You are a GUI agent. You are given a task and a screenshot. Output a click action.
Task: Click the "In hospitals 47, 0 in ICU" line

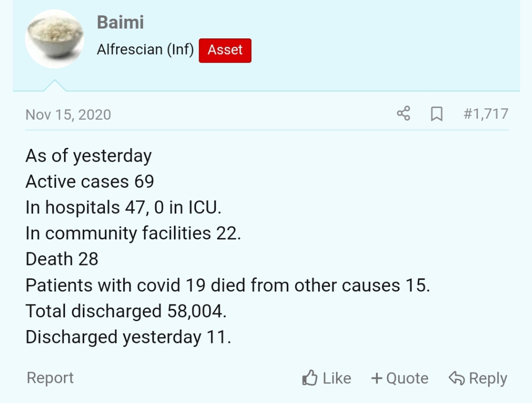pos(123,207)
